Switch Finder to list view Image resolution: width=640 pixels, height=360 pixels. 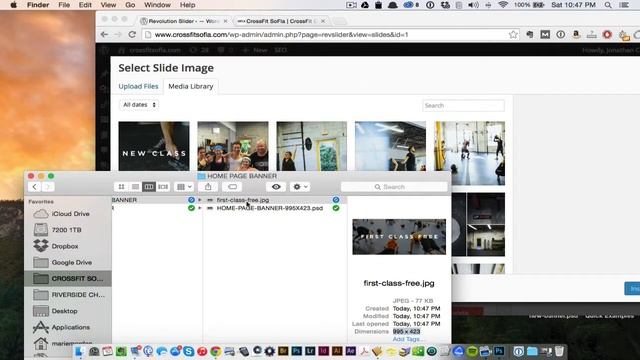tap(135, 187)
